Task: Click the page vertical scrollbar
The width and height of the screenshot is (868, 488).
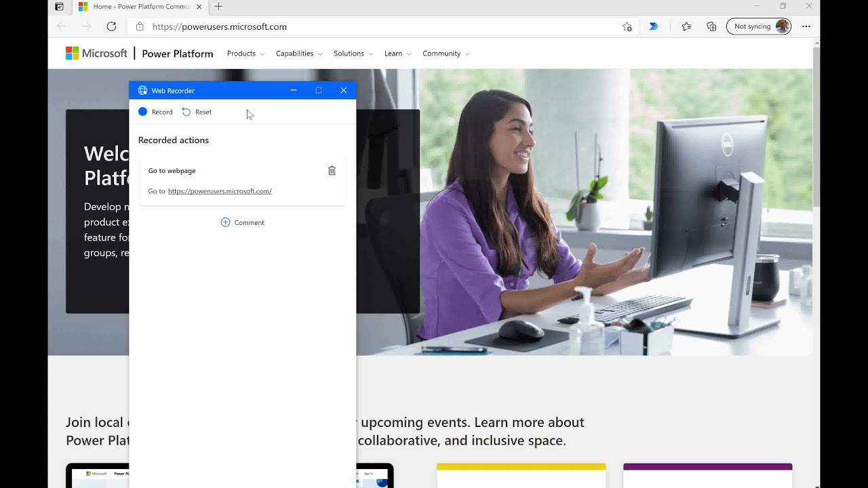Action: coord(816,127)
